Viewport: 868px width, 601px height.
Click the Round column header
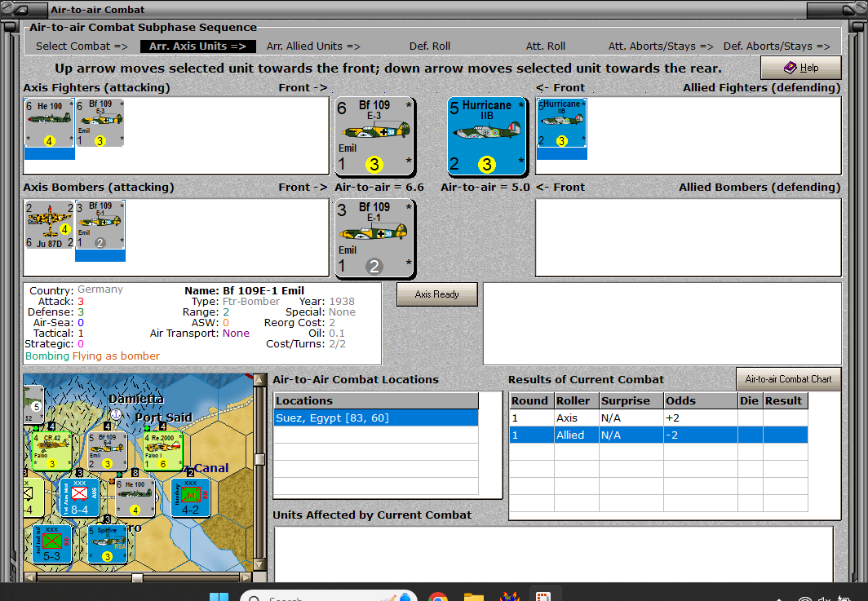(531, 400)
